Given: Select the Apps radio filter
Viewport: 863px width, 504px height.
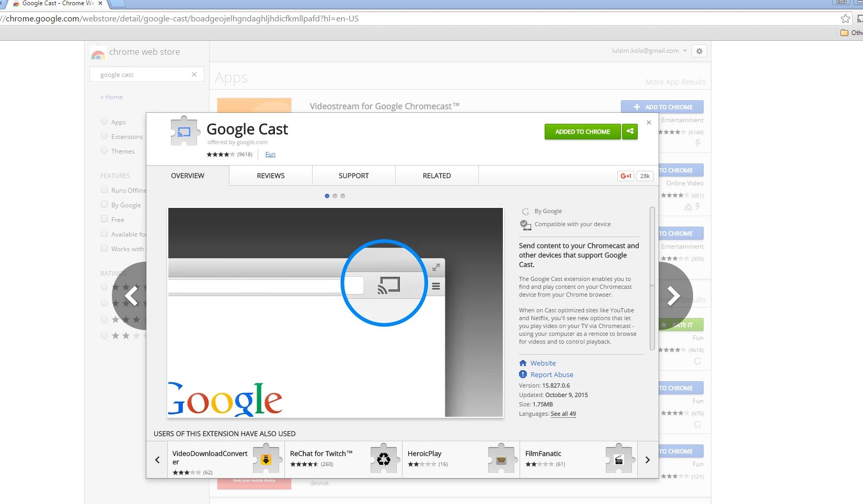Looking at the screenshot, I should coord(104,121).
